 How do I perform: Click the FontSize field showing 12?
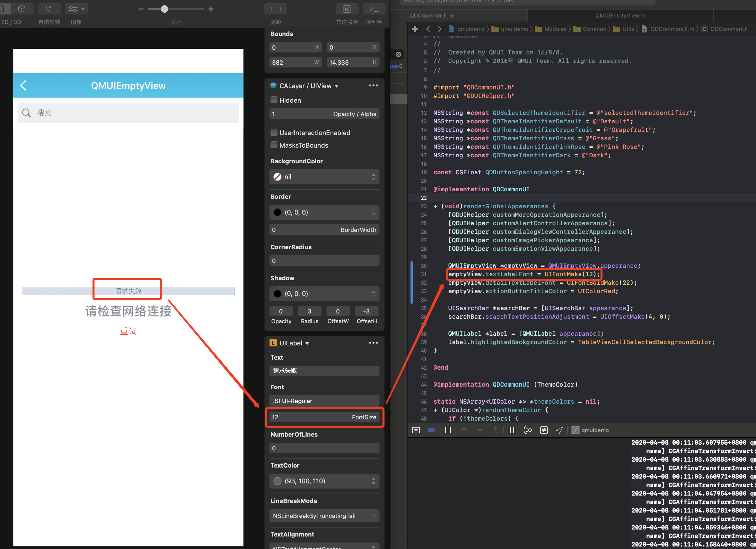point(324,417)
